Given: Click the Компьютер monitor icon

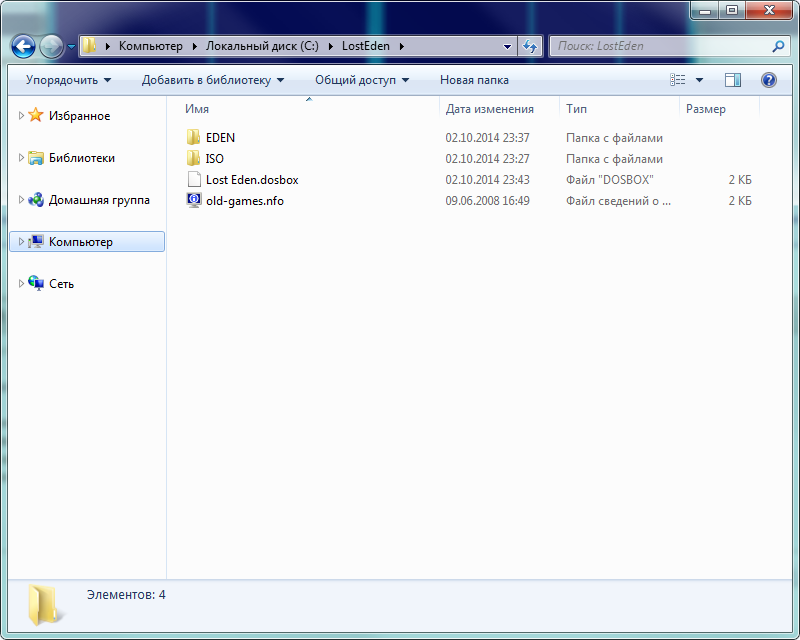Looking at the screenshot, I should 36,241.
